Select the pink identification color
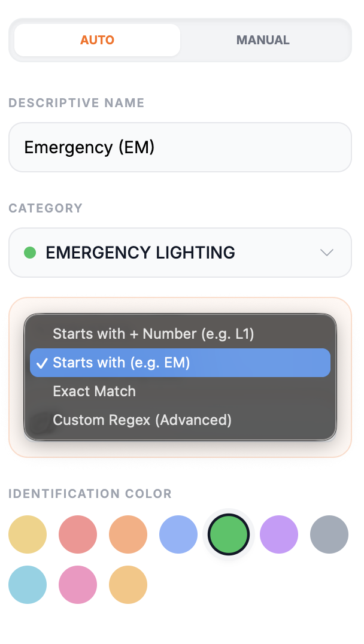364x644 pixels. [78, 585]
